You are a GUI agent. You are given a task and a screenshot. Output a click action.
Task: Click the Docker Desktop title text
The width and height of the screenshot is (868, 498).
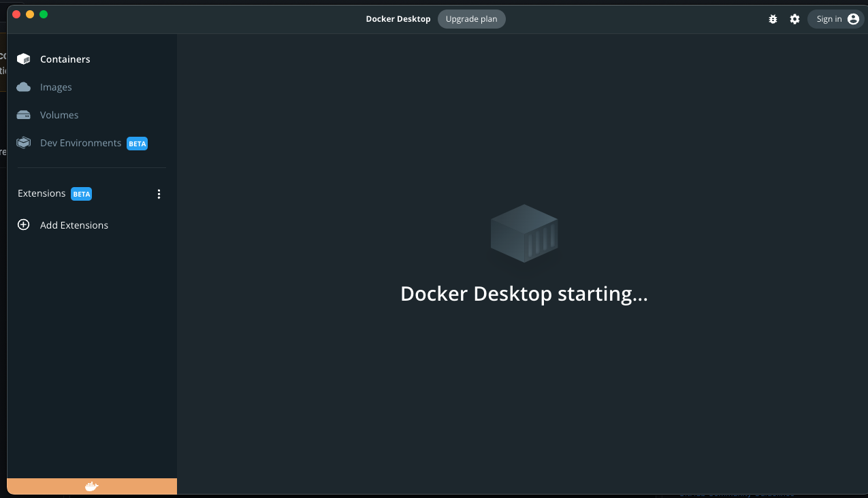[398, 19]
